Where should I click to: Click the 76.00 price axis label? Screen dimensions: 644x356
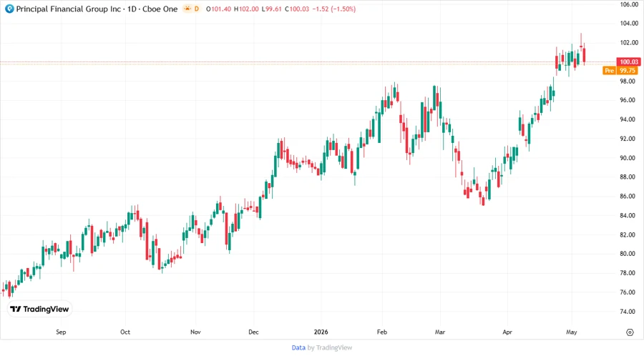(x=629, y=292)
